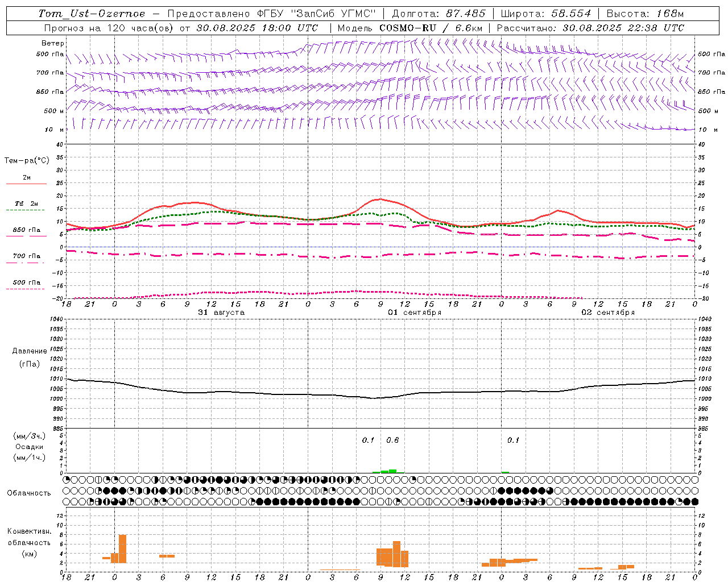728x582 pixels.
Task: Click the 700 гПа temperature legend entry
Action: (26, 256)
